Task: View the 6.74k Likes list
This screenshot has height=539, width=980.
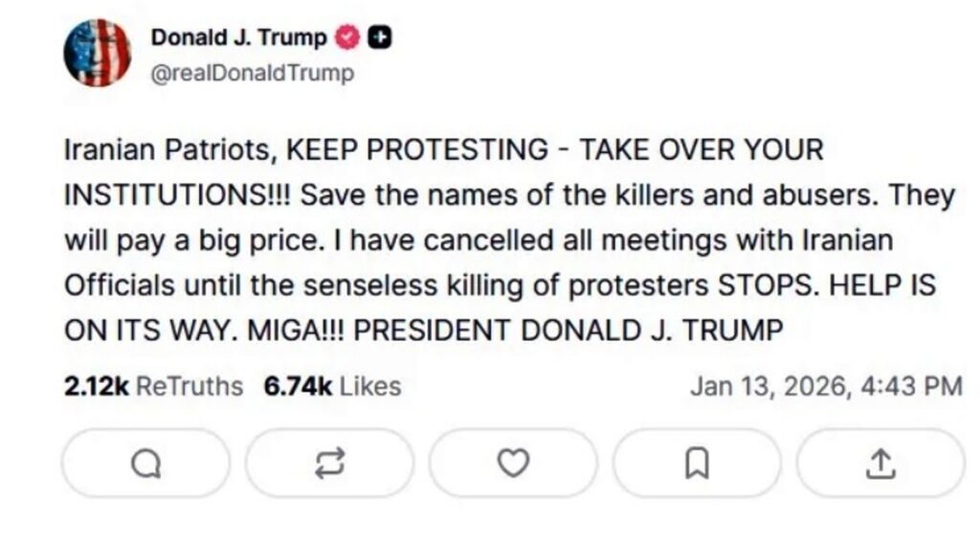Action: [332, 386]
